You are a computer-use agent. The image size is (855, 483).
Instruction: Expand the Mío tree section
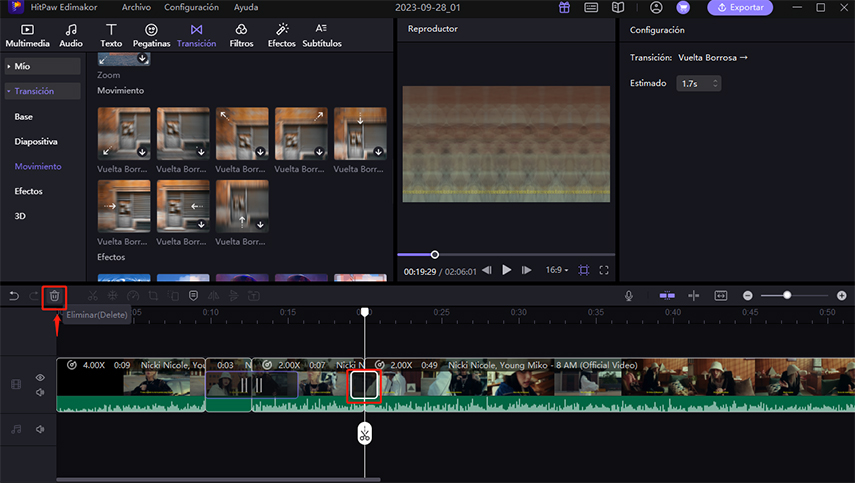point(43,66)
